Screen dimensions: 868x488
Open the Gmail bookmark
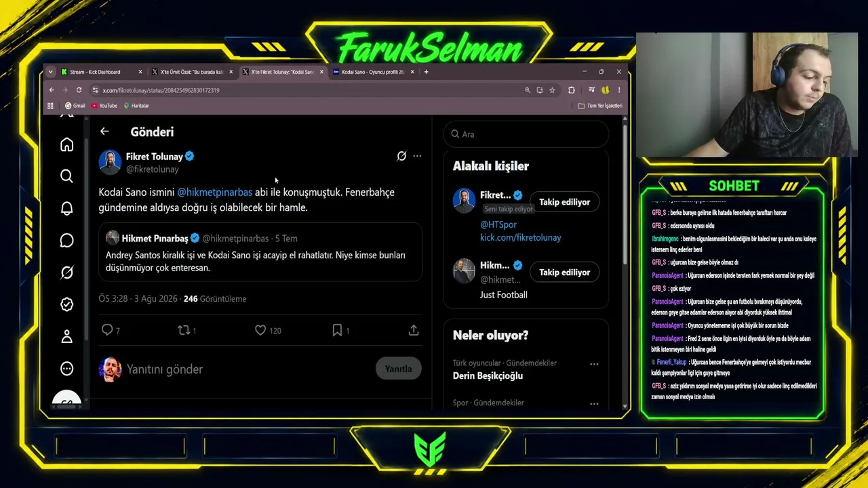pos(75,106)
